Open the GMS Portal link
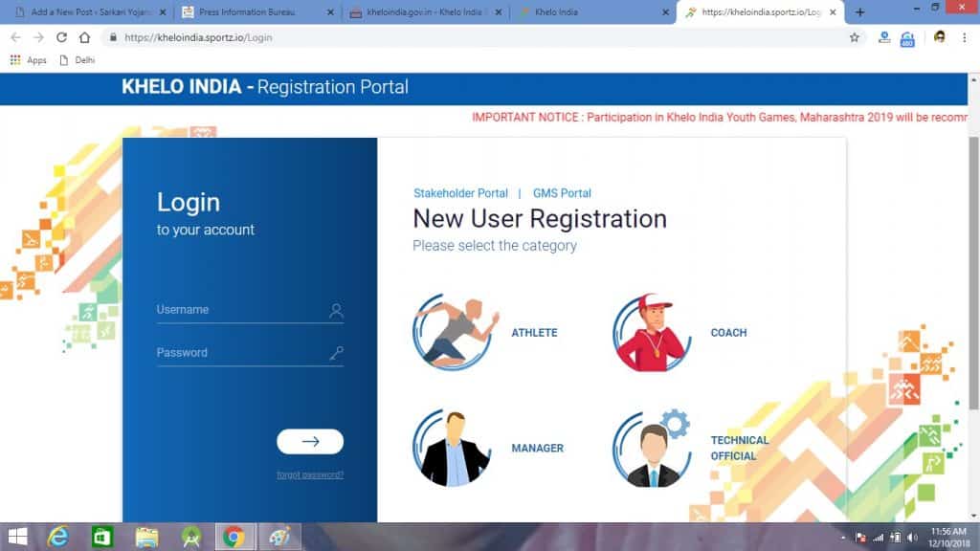Viewport: 980px width, 551px height. (562, 193)
